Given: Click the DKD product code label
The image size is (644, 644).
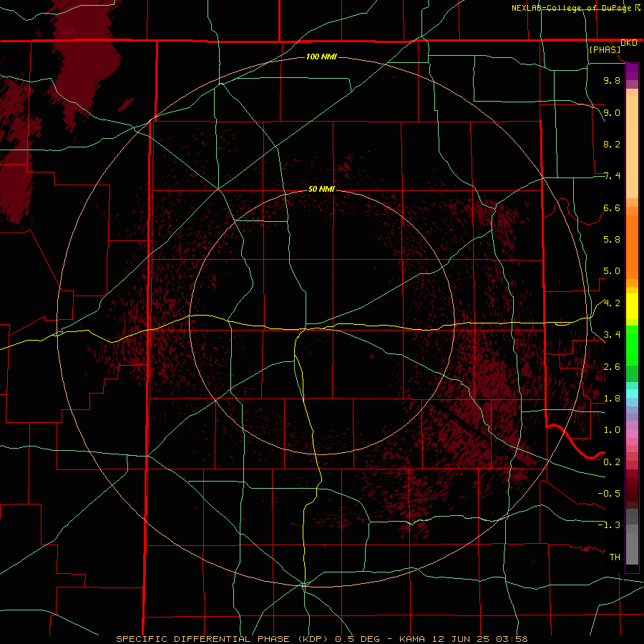Looking at the screenshot, I should click(x=629, y=43).
